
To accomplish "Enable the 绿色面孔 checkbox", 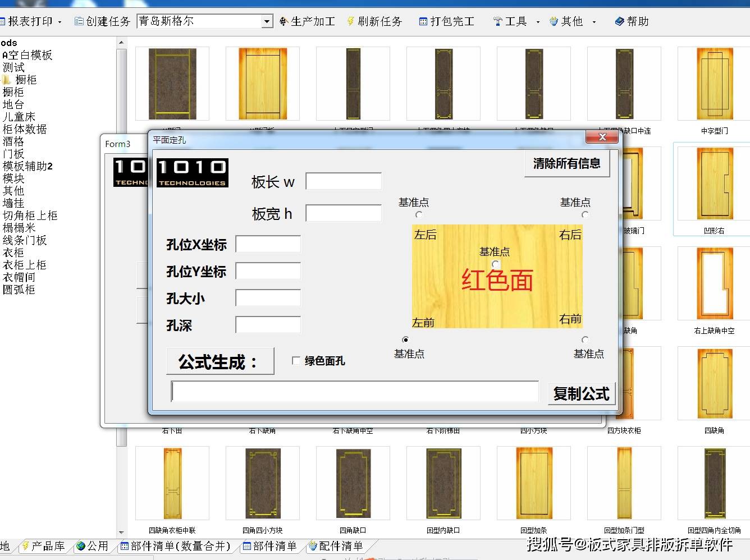I will tap(296, 361).
